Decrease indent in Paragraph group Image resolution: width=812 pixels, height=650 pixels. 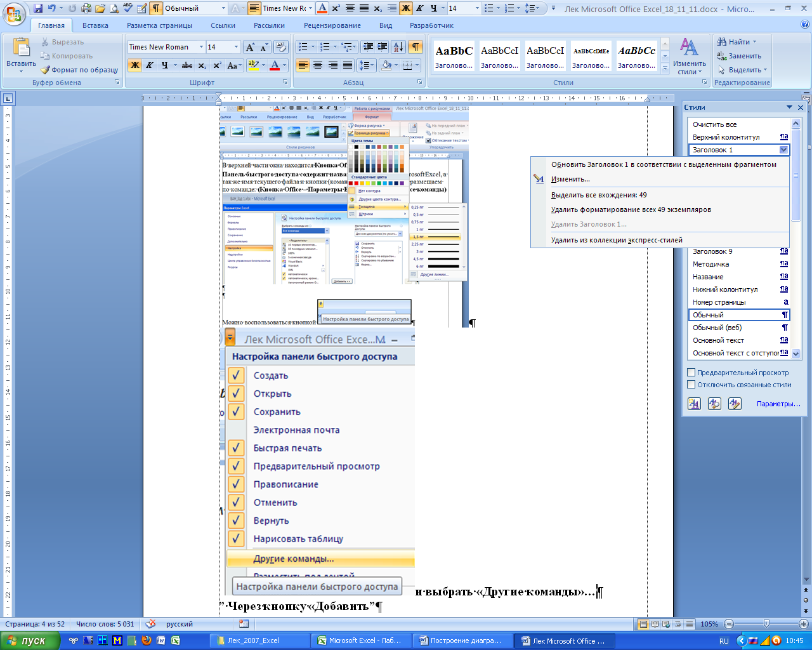(367, 47)
